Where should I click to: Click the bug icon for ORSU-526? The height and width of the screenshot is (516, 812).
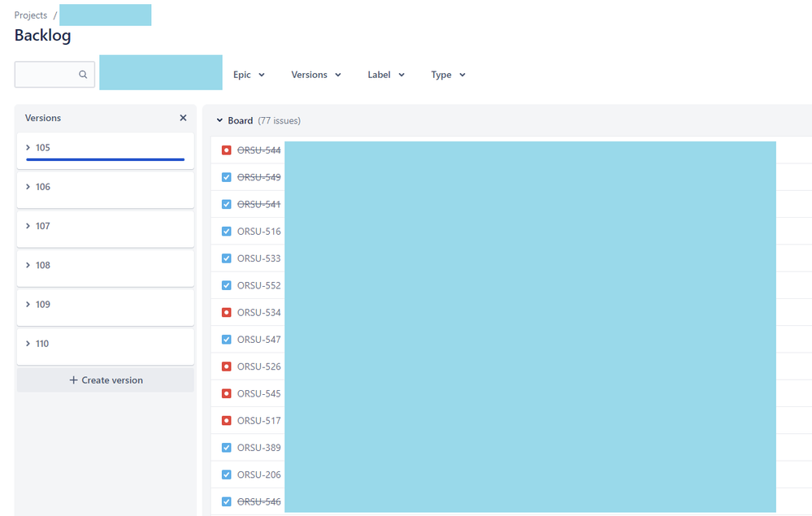pos(226,366)
